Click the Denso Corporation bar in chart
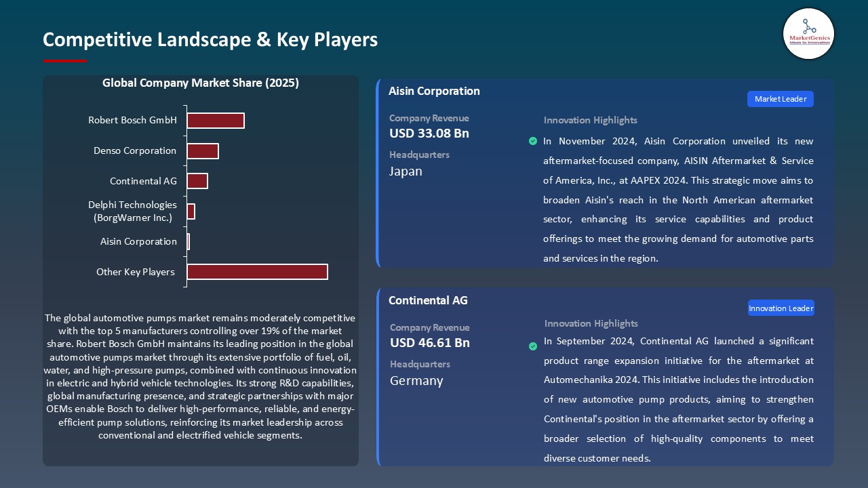This screenshot has height=488, width=868. coord(203,151)
